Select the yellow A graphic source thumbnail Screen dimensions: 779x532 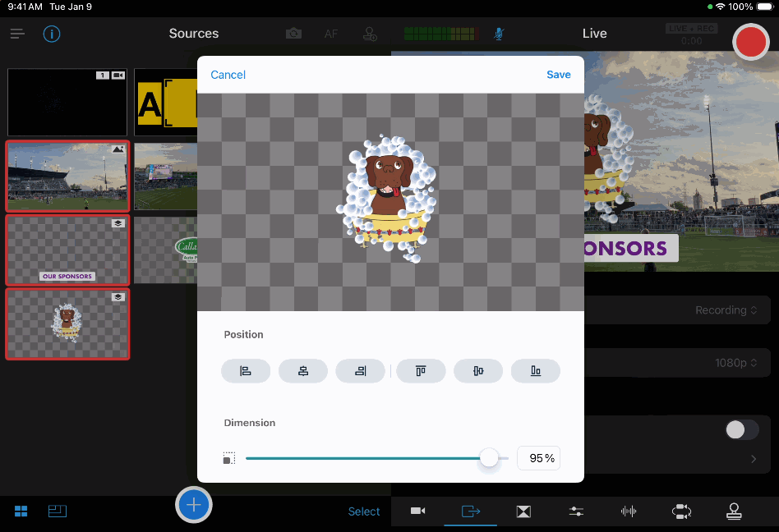[165, 103]
